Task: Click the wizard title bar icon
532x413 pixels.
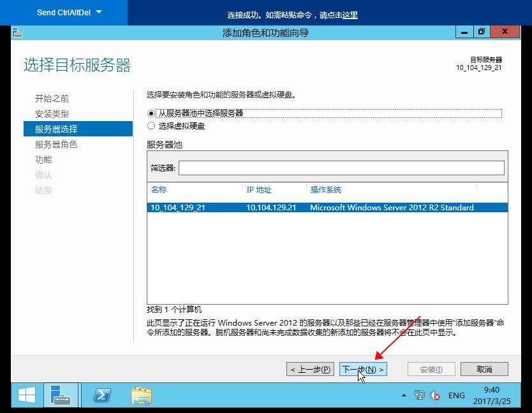Action: click(17, 33)
